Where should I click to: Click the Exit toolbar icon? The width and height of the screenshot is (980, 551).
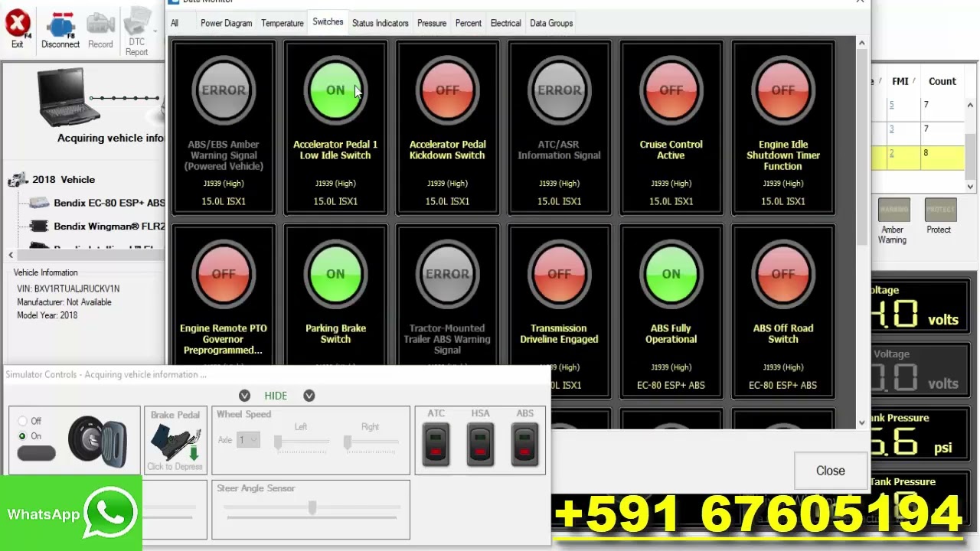[x=17, y=29]
